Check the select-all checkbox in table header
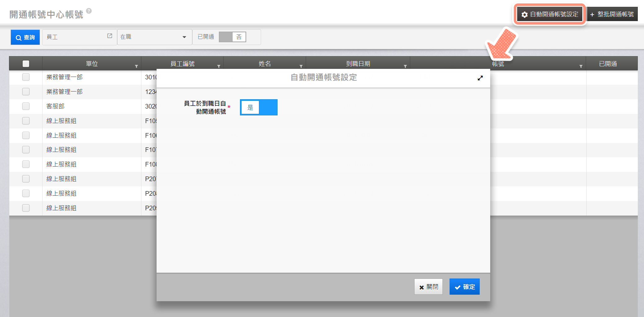644x317 pixels. pos(26,64)
